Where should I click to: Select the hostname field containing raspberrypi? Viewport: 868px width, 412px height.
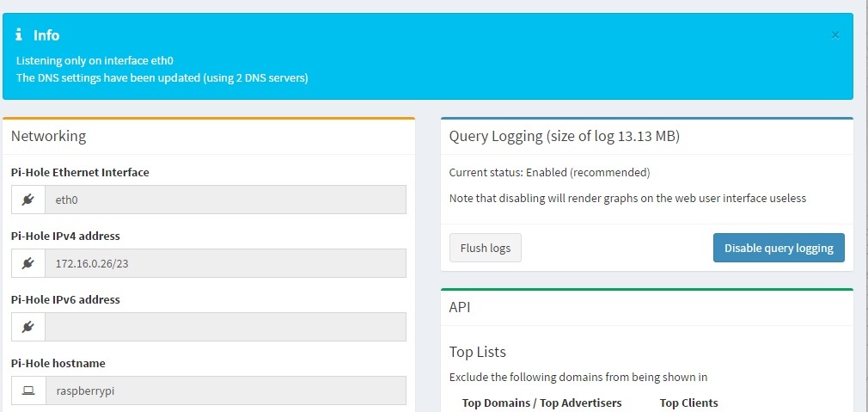[225, 390]
